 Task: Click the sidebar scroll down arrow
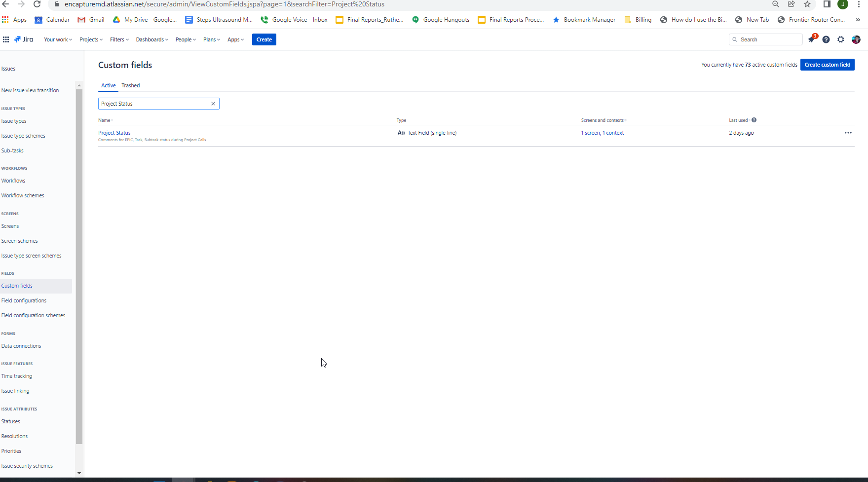point(79,473)
